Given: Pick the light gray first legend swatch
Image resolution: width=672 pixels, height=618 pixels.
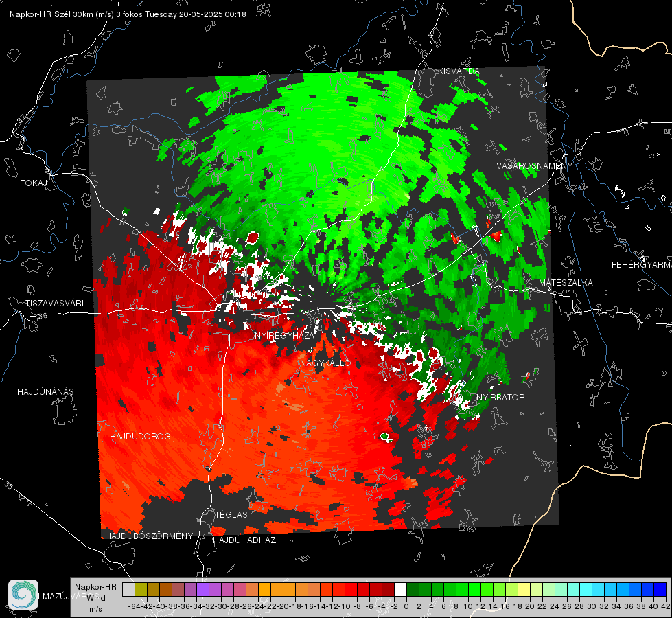Looking at the screenshot, I should click(x=128, y=590).
